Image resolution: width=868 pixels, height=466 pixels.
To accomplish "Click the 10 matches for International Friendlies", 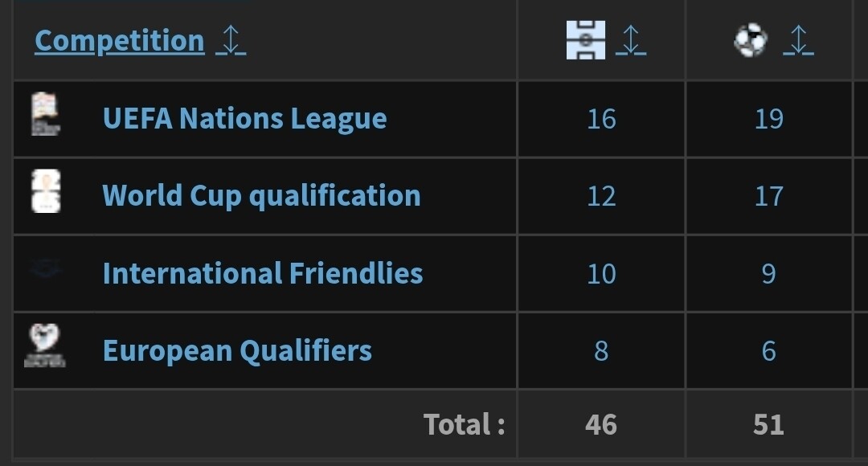I will [x=601, y=274].
